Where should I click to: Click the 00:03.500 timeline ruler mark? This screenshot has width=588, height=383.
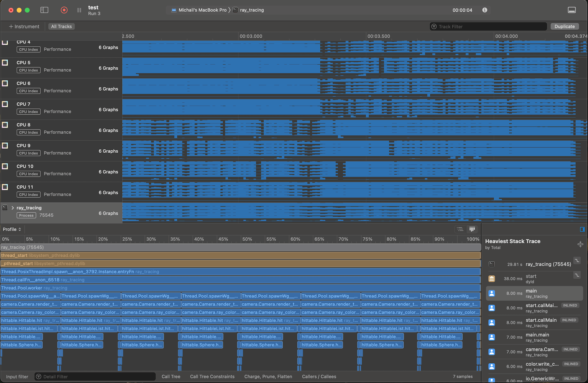point(379,36)
